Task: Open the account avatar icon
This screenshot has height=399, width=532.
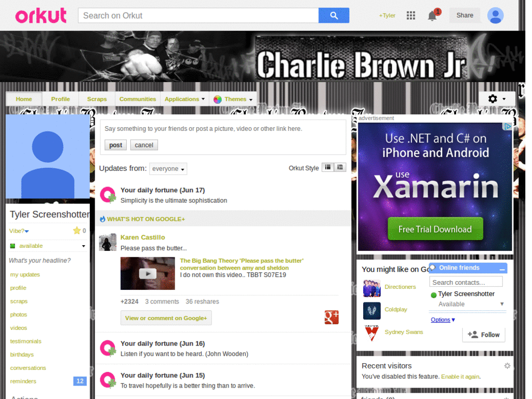Action: [x=495, y=16]
